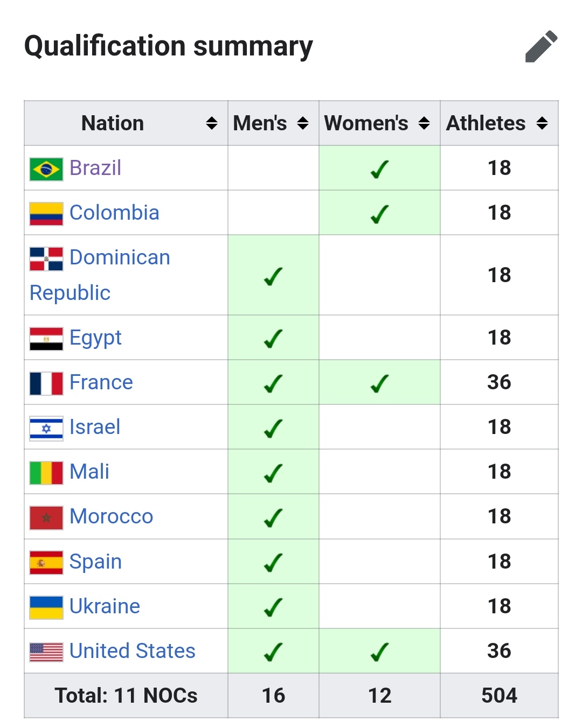
Task: Sort table by Men's column arrows
Action: point(303,123)
